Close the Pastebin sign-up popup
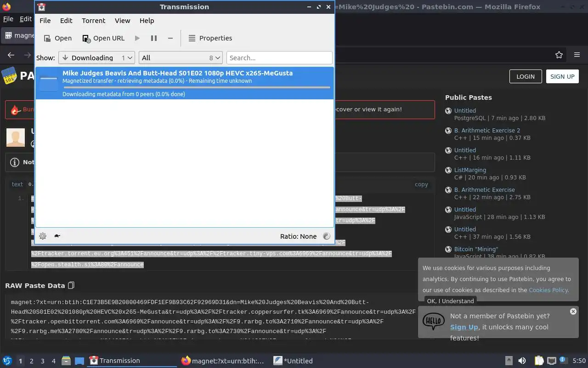Screen dimensions: 588x368 573,311
